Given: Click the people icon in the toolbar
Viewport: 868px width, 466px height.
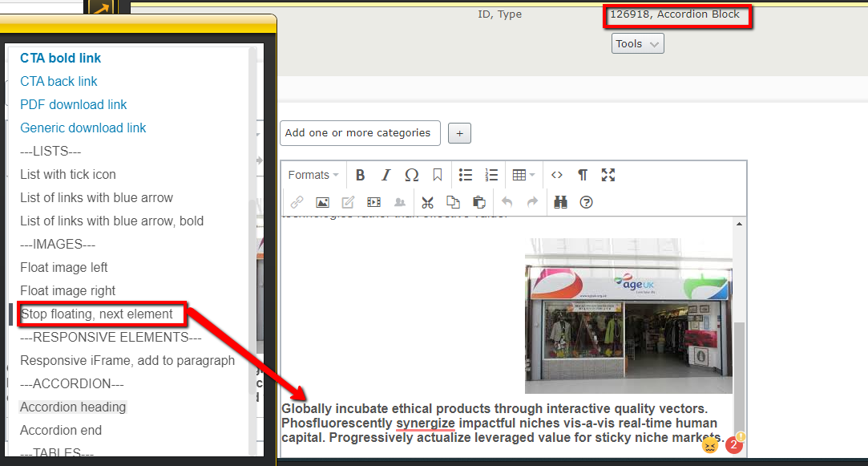Looking at the screenshot, I should coord(399,202).
